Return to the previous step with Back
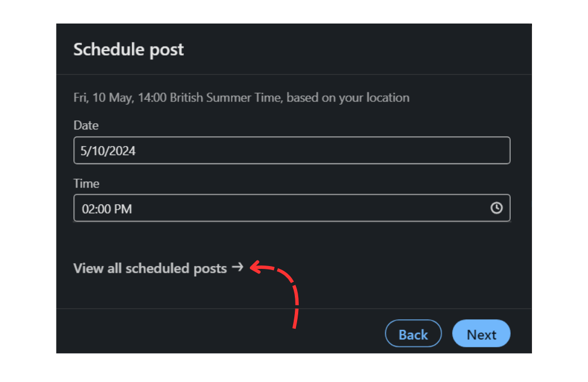588x382 pixels. (x=413, y=334)
